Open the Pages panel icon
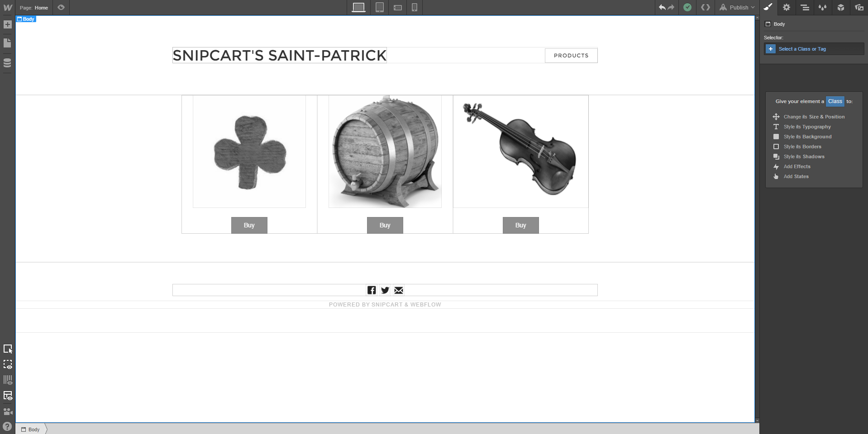This screenshot has height=434, width=868. point(8,43)
